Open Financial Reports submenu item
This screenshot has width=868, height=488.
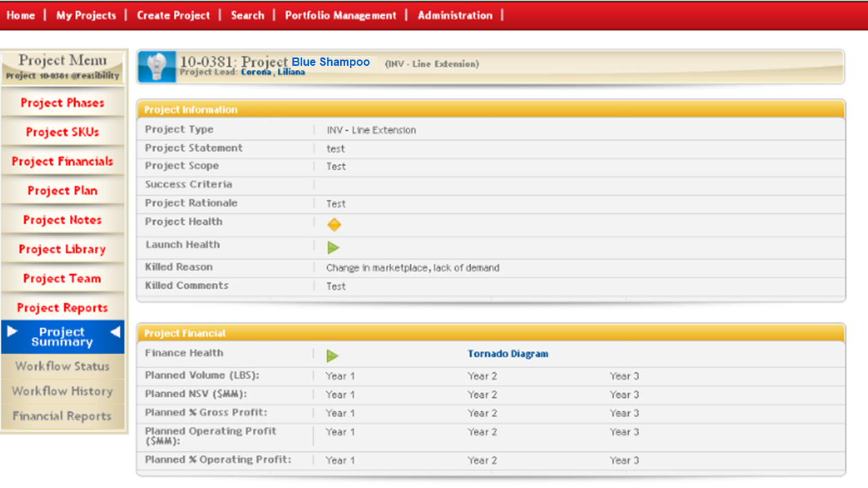tap(62, 416)
